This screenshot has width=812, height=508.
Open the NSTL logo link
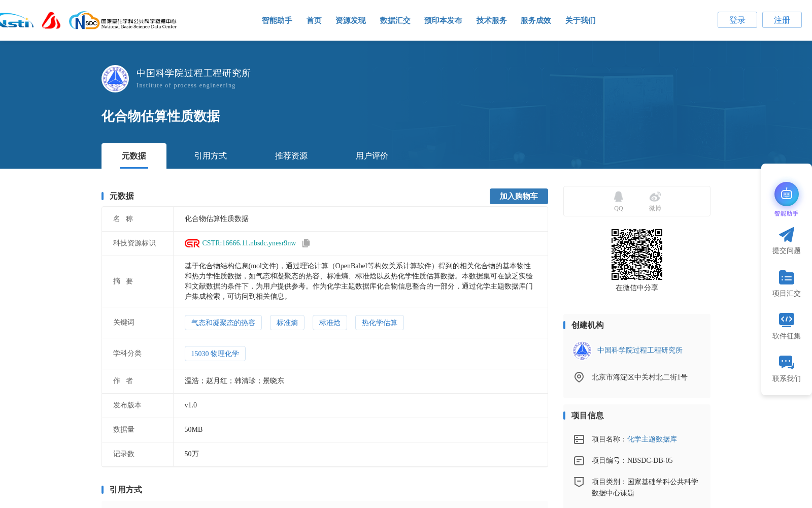16,21
